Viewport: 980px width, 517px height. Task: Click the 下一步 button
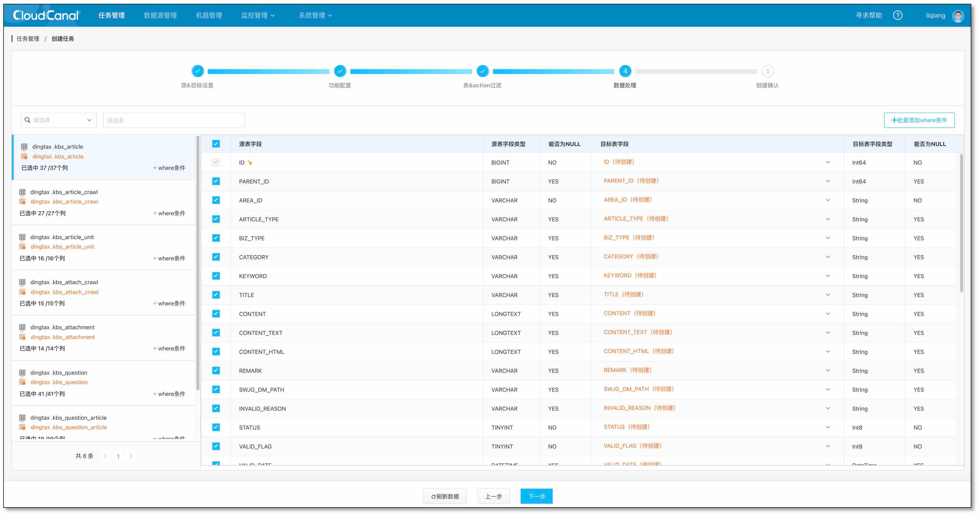536,496
